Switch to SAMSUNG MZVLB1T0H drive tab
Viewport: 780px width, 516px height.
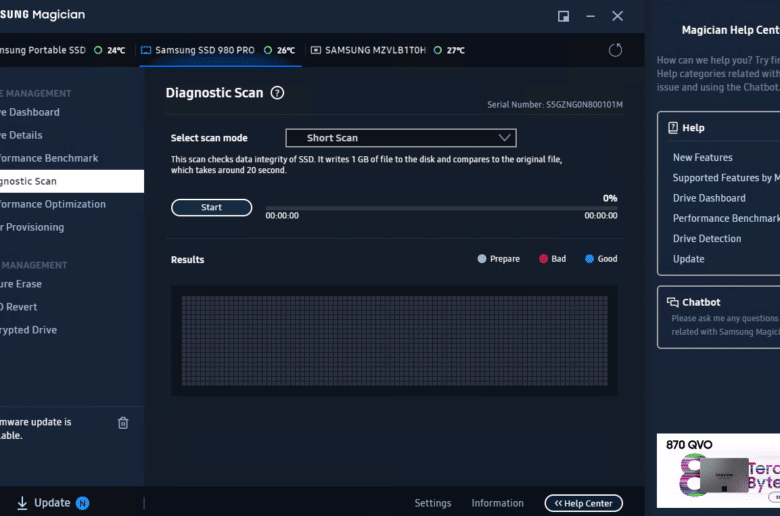coord(388,50)
